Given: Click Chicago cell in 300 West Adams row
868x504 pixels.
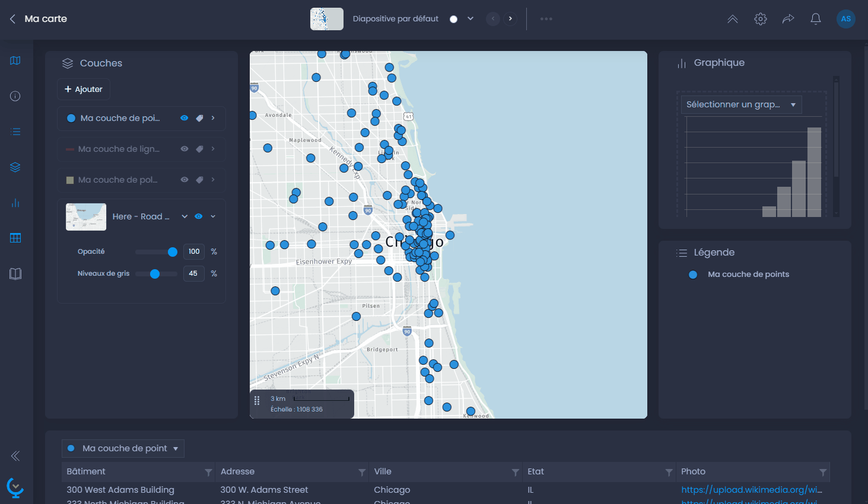Looking at the screenshot, I should click(392, 490).
